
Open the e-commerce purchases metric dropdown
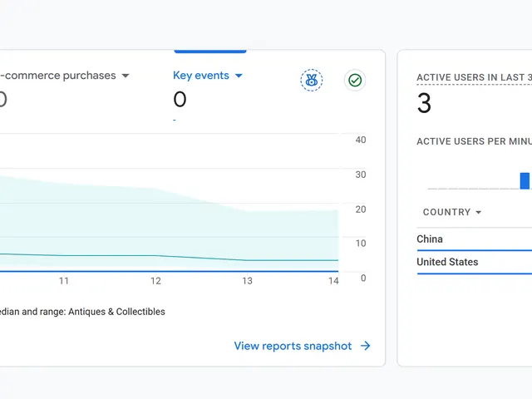(x=65, y=76)
